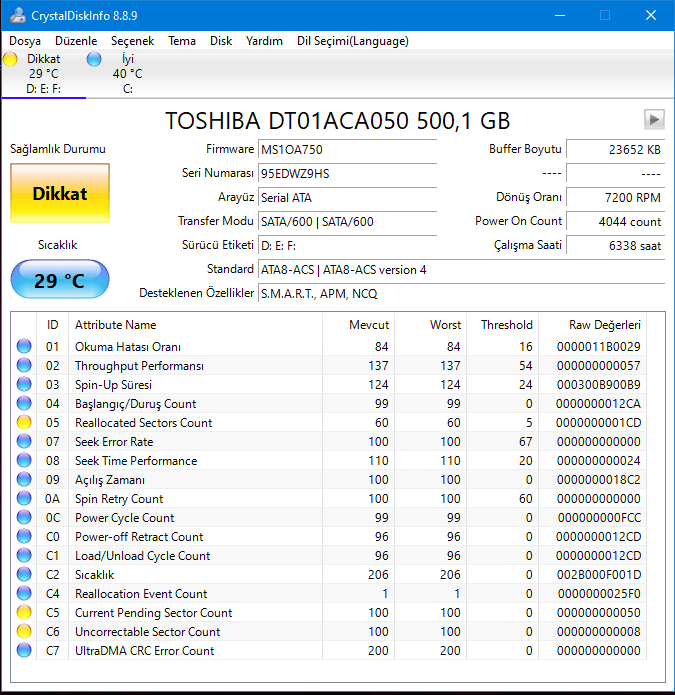Click status icon of UltraDMA CRC Error Count
This screenshot has height=695, width=675.
(x=24, y=651)
